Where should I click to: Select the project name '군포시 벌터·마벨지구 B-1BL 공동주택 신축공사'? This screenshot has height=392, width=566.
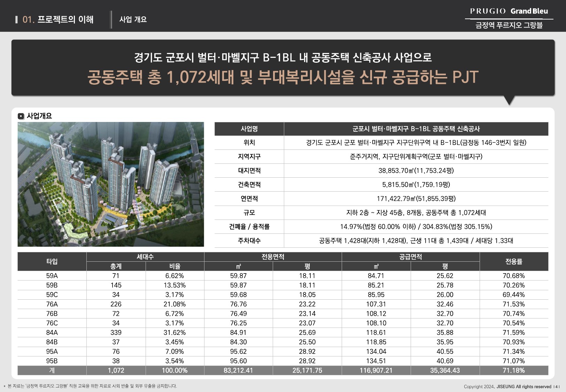click(x=416, y=129)
